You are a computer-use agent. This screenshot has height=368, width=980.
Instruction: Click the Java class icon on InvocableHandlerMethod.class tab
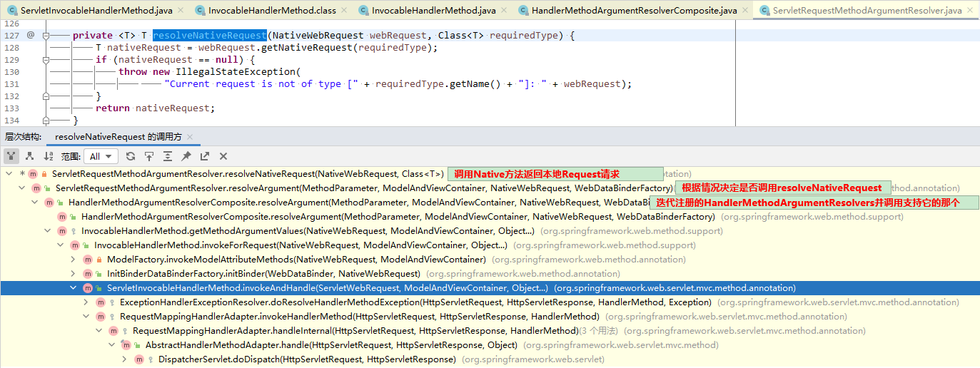[x=200, y=11]
